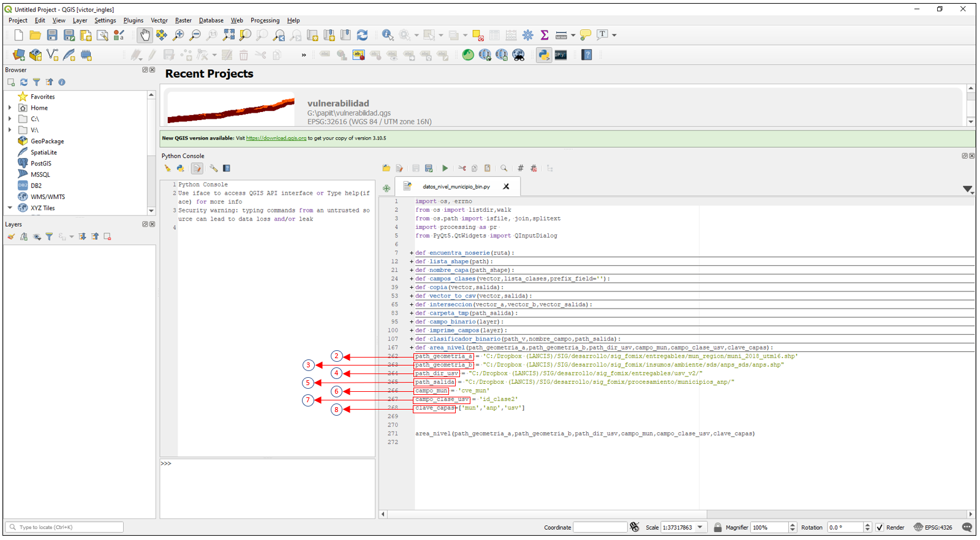Image resolution: width=980 pixels, height=540 pixels.
Task: Open the Data Source Manager icon
Action: tap(19, 55)
